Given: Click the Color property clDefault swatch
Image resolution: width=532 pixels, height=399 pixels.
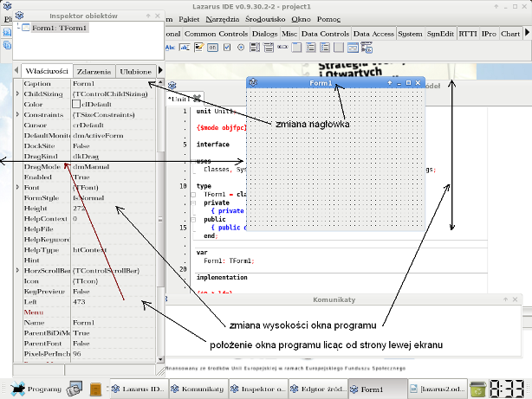Looking at the screenshot, I should [x=76, y=104].
